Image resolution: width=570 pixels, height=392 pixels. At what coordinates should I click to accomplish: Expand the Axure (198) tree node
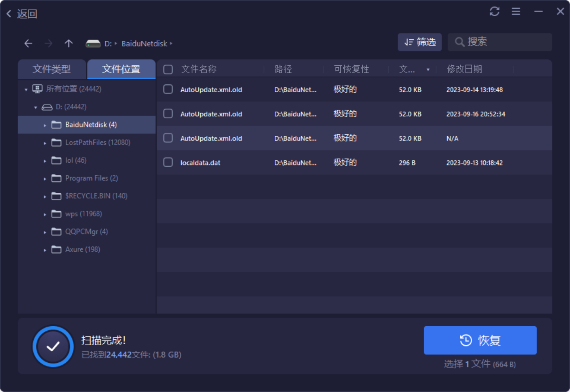coord(45,250)
